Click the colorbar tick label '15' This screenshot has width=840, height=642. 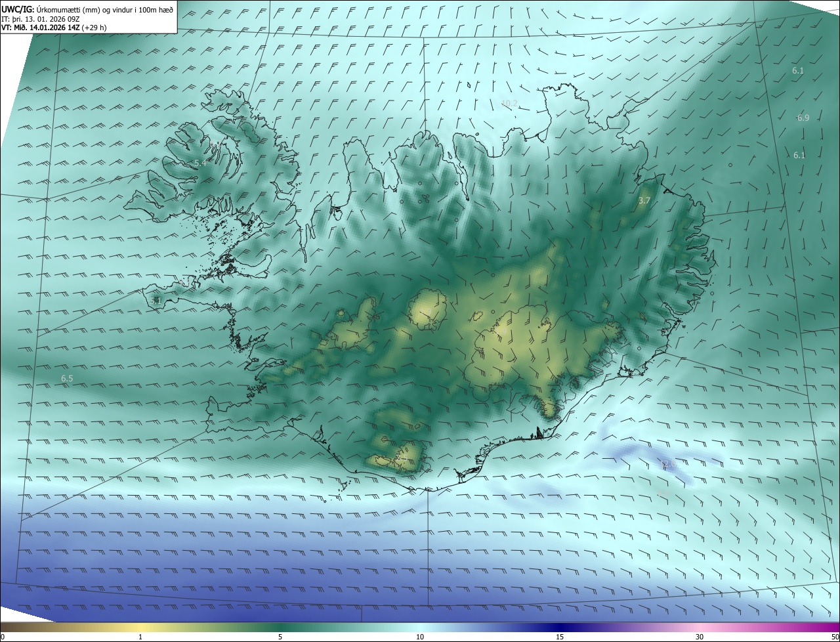click(560, 637)
